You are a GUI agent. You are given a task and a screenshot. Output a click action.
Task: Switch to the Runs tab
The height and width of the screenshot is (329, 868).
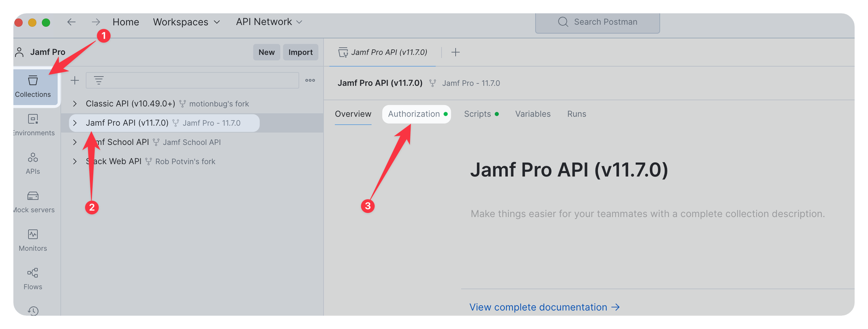(576, 114)
